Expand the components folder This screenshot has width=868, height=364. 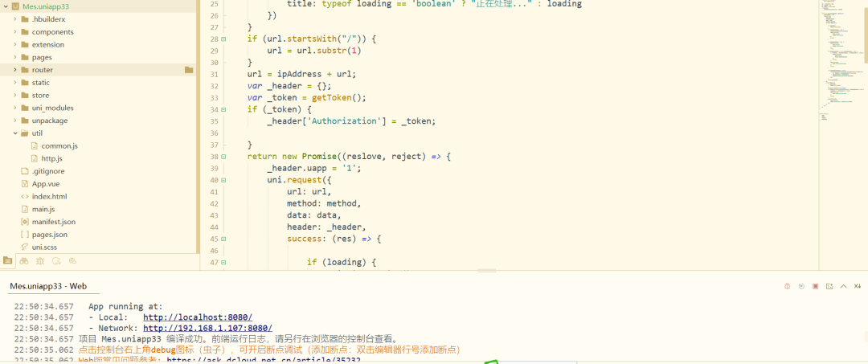click(x=15, y=32)
